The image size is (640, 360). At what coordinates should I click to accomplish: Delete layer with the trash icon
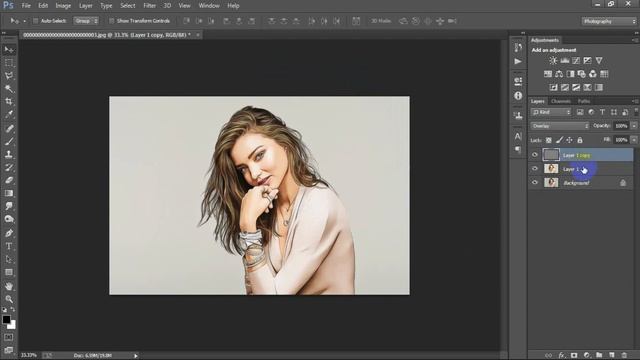(x=624, y=356)
